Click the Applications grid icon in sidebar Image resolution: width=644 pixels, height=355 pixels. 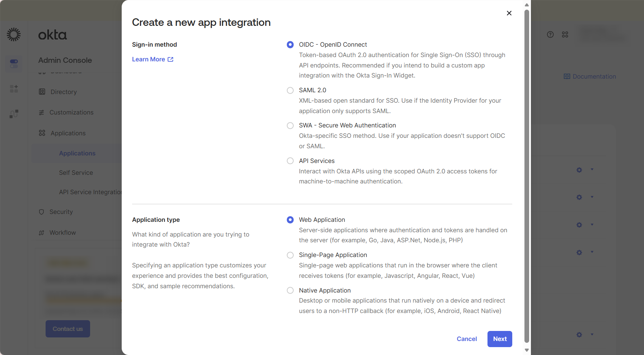point(42,133)
